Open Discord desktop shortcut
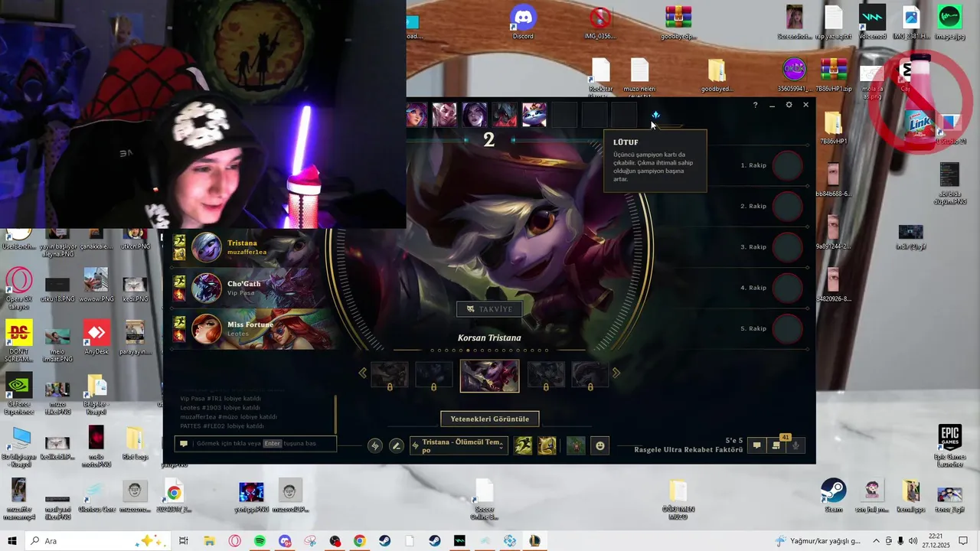 [523, 23]
